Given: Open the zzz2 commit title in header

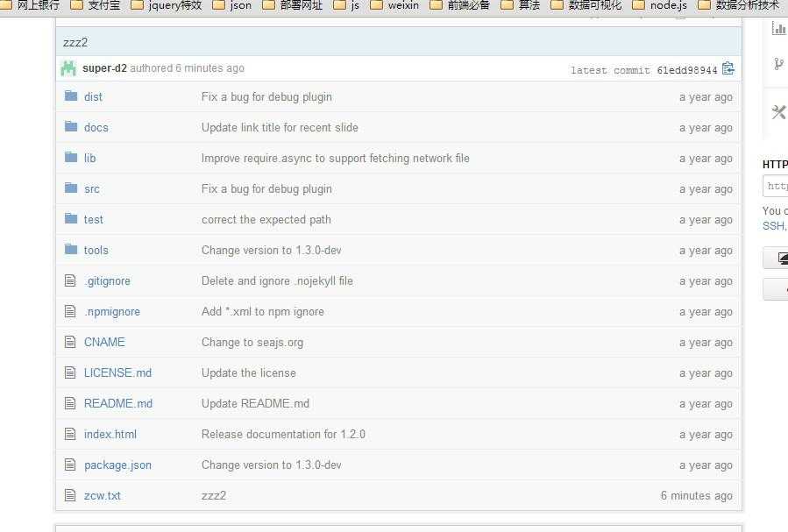Looking at the screenshot, I should 75,43.
